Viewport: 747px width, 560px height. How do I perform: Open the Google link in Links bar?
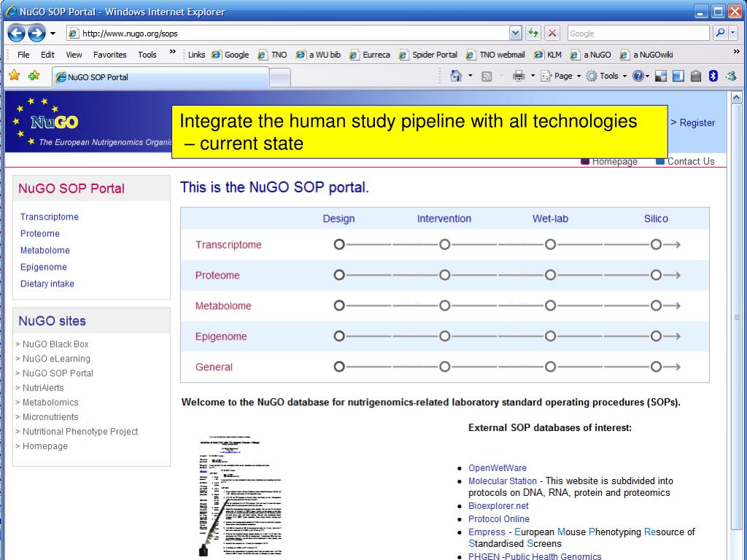point(231,55)
